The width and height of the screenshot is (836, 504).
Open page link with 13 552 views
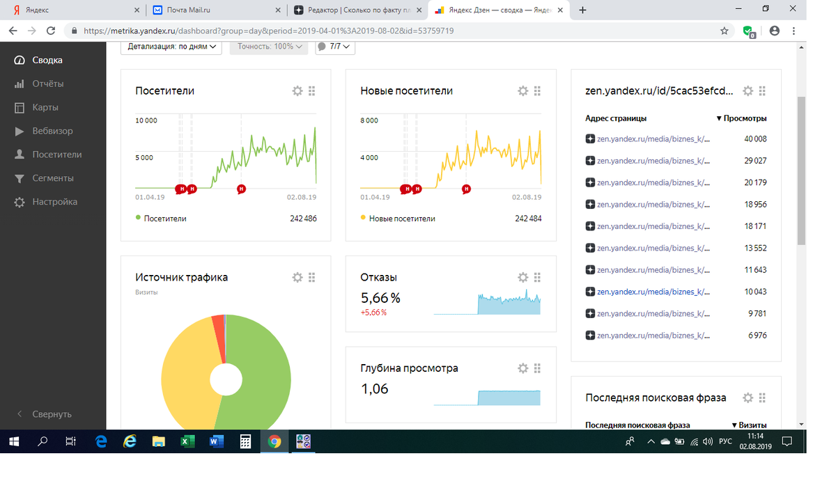coord(653,248)
